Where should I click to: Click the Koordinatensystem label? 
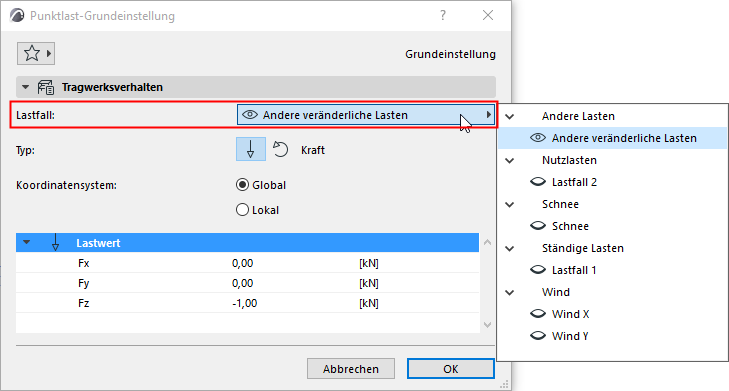(x=66, y=185)
